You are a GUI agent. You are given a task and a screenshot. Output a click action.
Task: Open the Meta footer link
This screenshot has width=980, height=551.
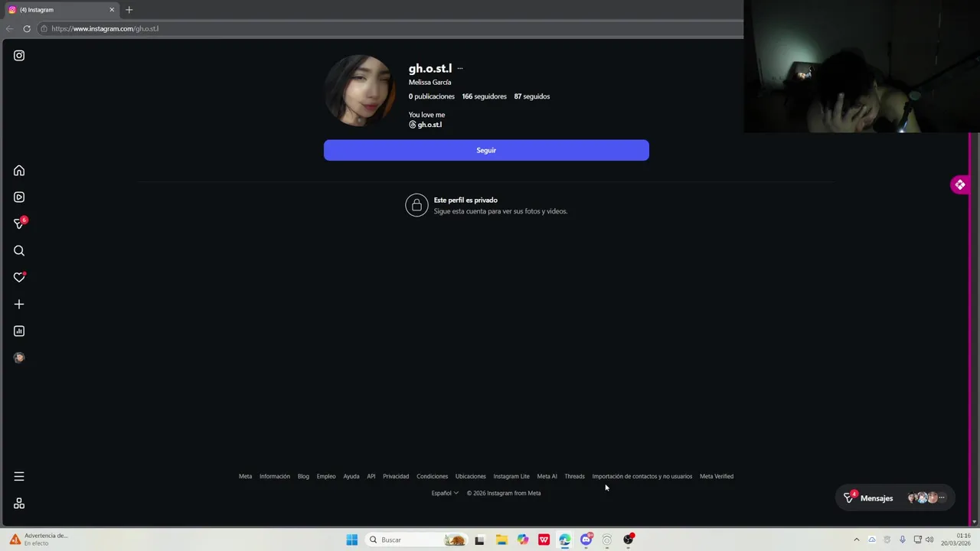[x=245, y=476]
